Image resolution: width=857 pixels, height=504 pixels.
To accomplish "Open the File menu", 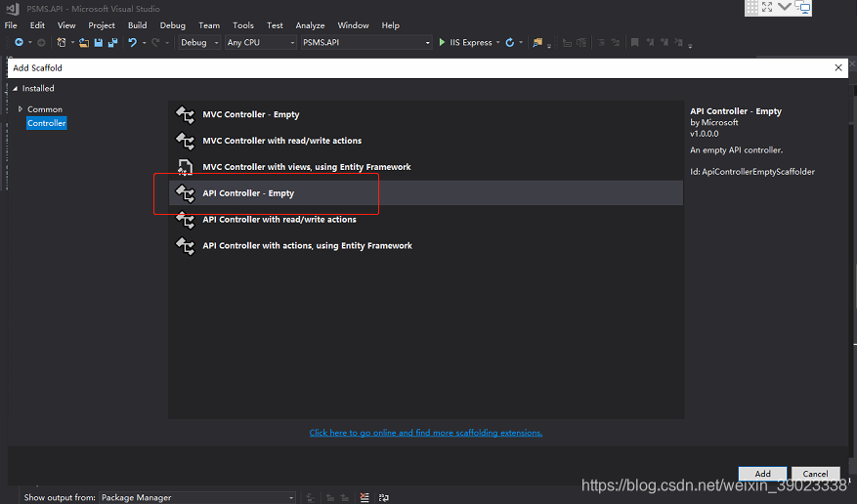I will pyautogui.click(x=11, y=25).
